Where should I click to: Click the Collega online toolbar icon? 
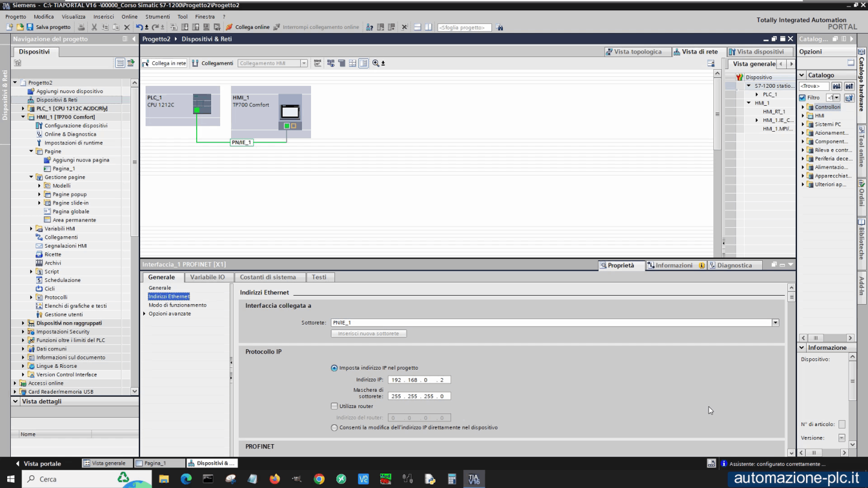[x=229, y=27]
